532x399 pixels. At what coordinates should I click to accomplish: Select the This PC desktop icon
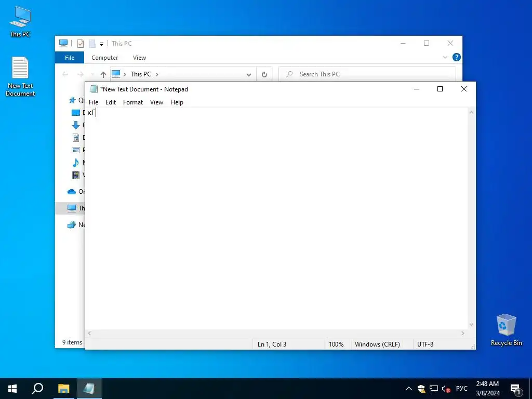pos(20,21)
